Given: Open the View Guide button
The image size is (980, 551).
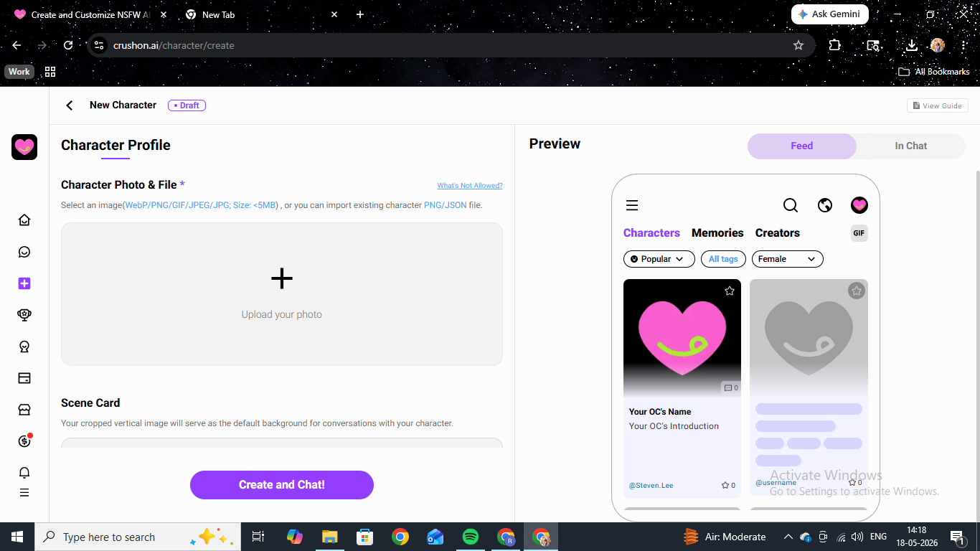Looking at the screenshot, I should pyautogui.click(x=938, y=105).
